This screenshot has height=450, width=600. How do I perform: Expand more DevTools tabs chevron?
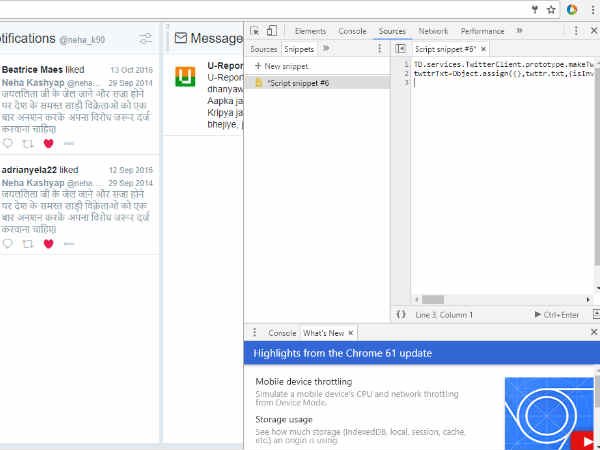click(x=519, y=31)
